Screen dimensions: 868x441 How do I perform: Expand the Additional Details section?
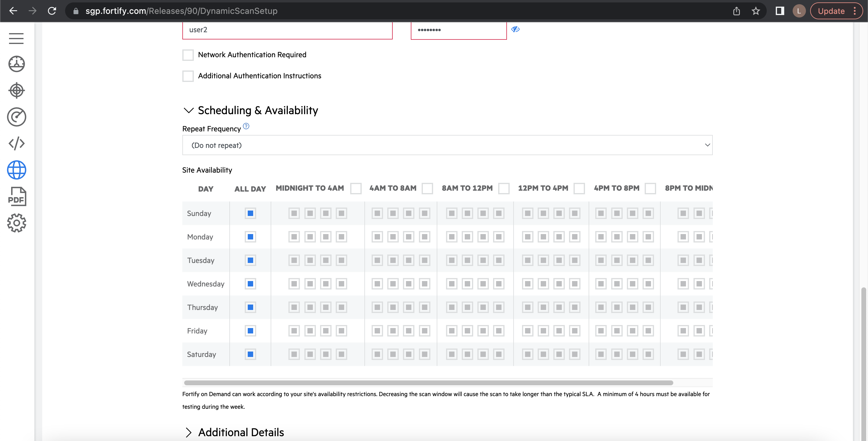(189, 432)
